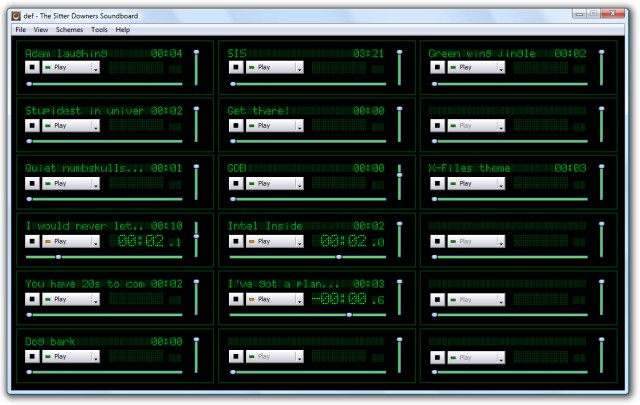
Task: Expand Play dropdown arrow for GOB
Action: pos(300,183)
